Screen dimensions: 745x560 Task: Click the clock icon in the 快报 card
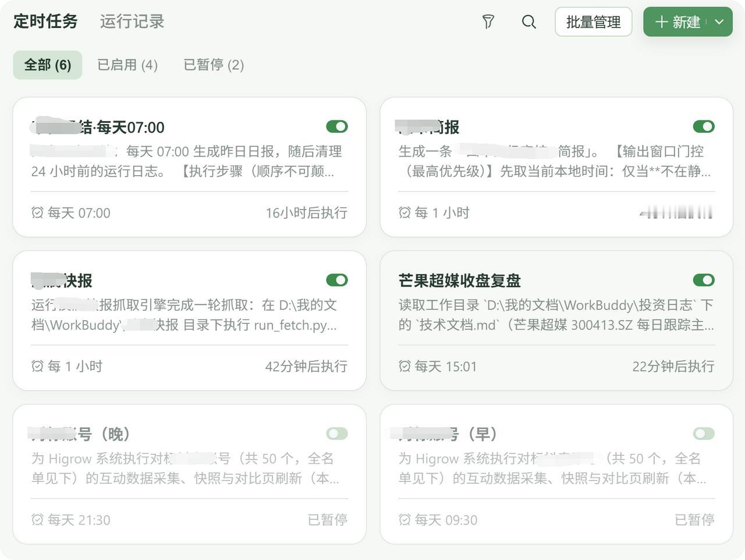[37, 367]
